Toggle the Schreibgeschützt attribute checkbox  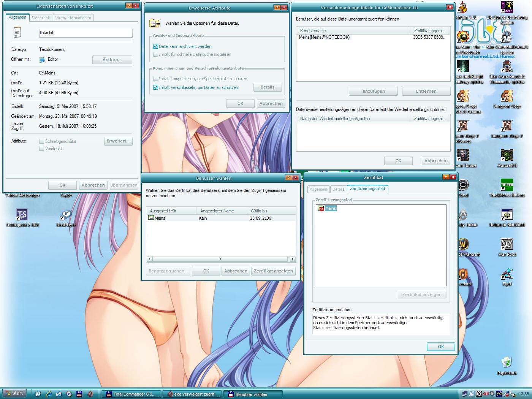[42, 141]
